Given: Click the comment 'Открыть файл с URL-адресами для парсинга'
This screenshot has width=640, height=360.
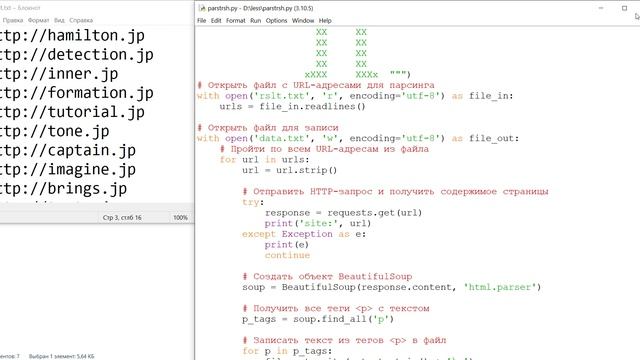Looking at the screenshot, I should pyautogui.click(x=316, y=85).
